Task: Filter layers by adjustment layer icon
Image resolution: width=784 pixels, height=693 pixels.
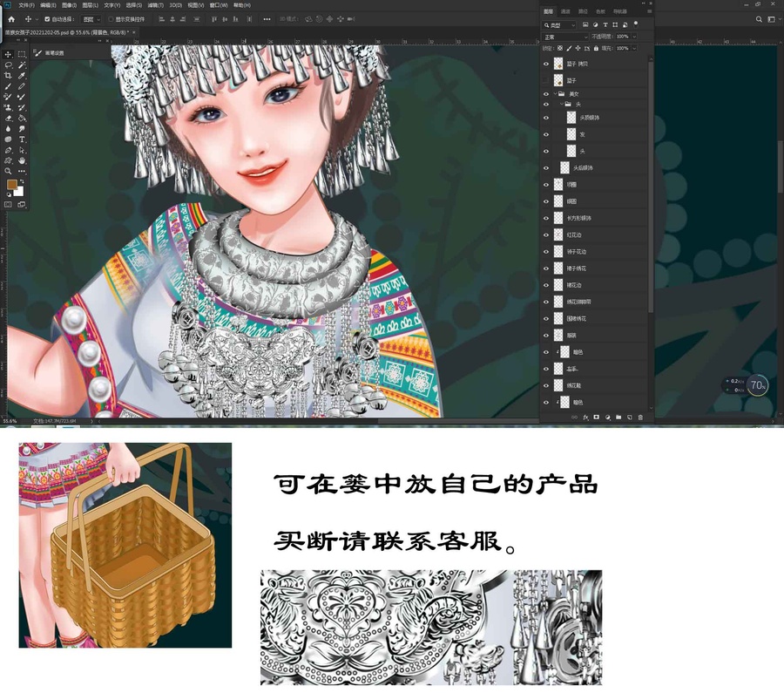Action: pos(595,24)
